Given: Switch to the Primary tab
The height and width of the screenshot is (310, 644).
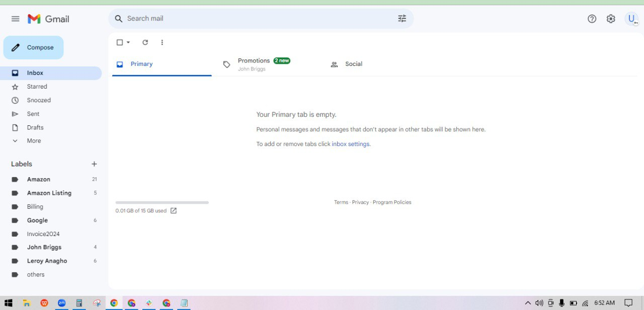Looking at the screenshot, I should [x=162, y=64].
